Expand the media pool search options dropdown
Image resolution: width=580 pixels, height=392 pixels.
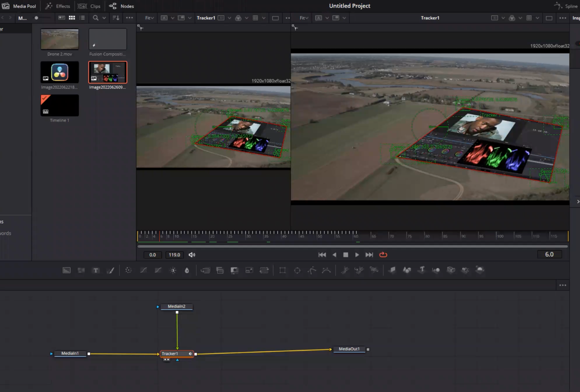coord(104,18)
